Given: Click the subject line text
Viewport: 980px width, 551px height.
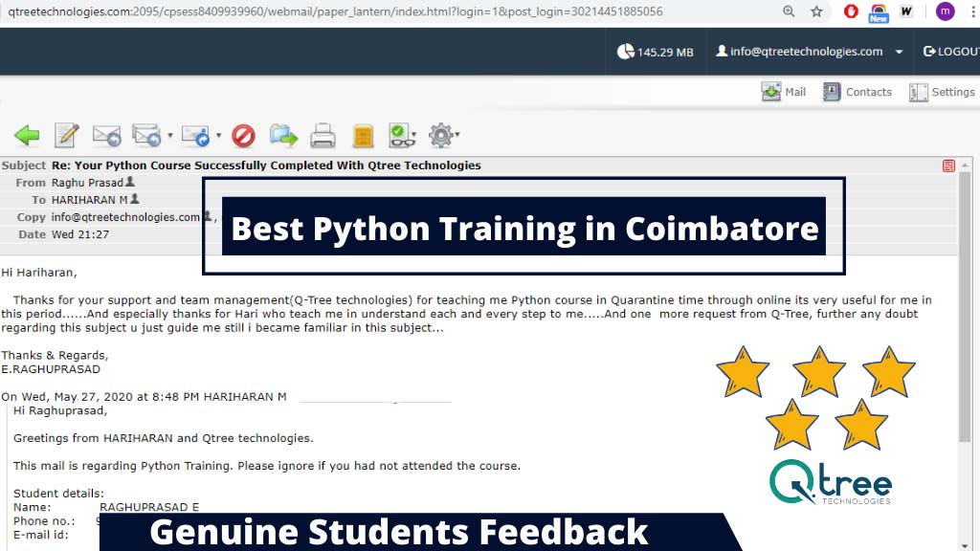Looking at the screenshot, I should 266,165.
